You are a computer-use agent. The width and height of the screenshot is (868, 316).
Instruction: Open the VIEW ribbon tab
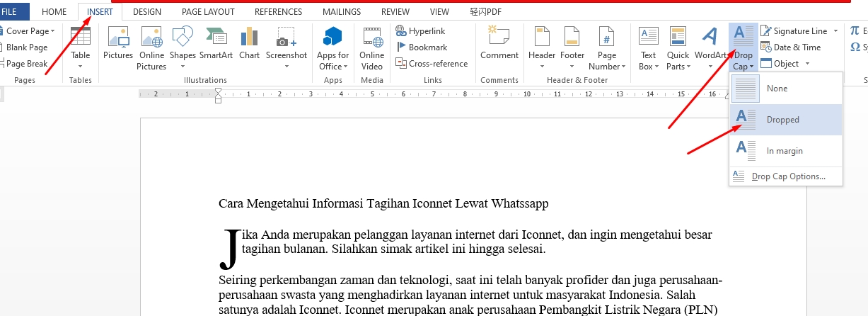439,11
